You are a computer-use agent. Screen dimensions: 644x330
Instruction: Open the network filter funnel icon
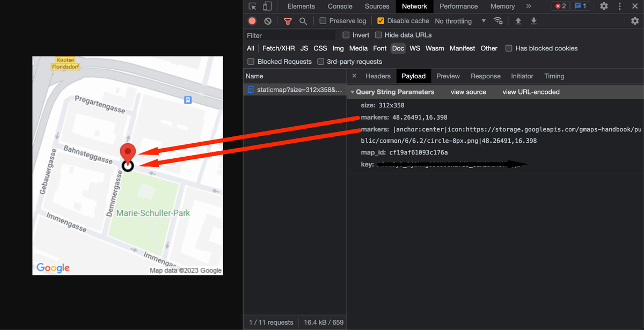coord(288,20)
